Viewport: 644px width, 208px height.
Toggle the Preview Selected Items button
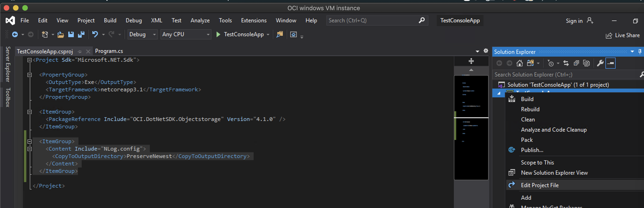tap(610, 63)
